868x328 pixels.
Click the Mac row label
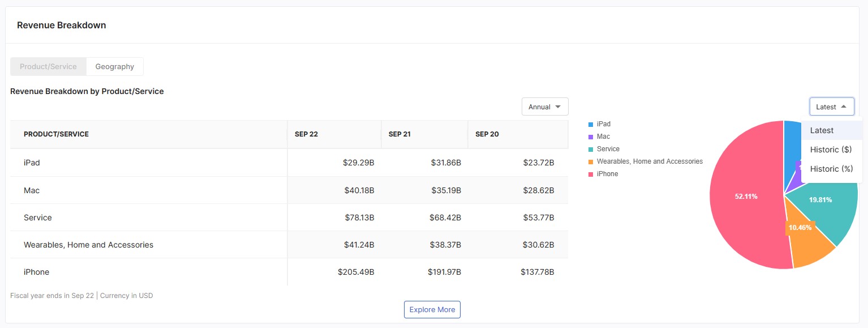pos(32,190)
